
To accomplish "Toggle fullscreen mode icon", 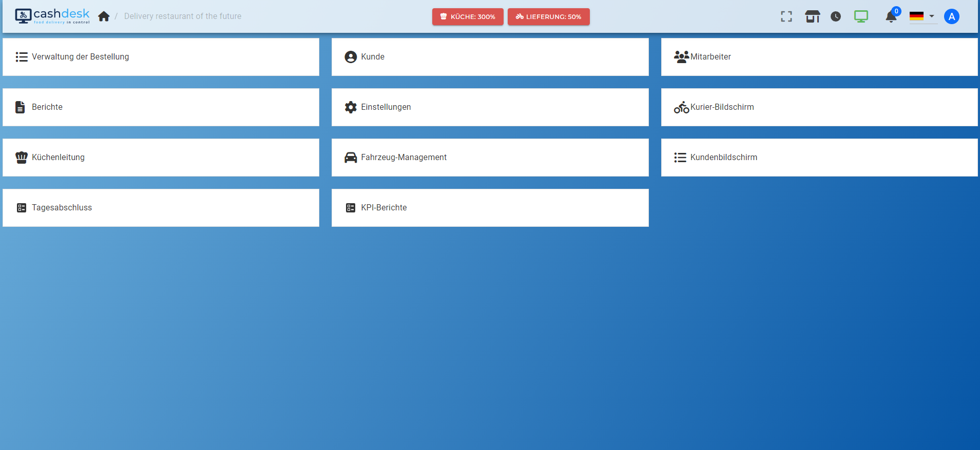I will click(x=786, y=16).
